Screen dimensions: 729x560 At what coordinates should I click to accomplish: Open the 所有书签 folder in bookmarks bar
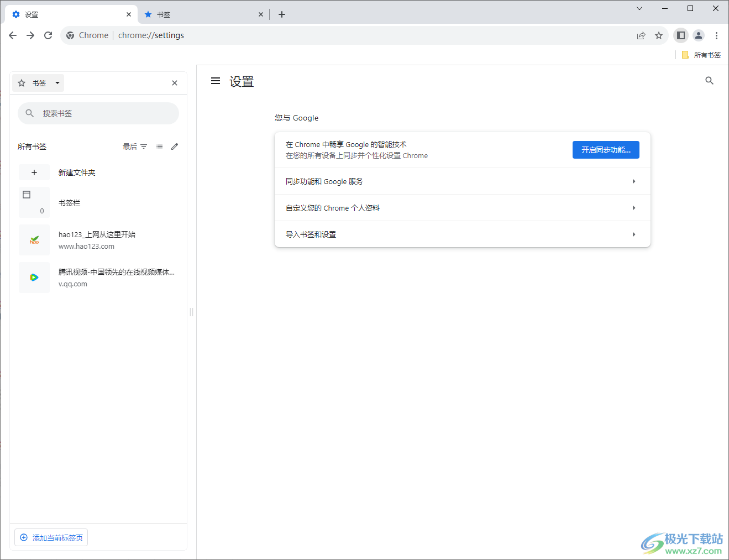pos(701,55)
